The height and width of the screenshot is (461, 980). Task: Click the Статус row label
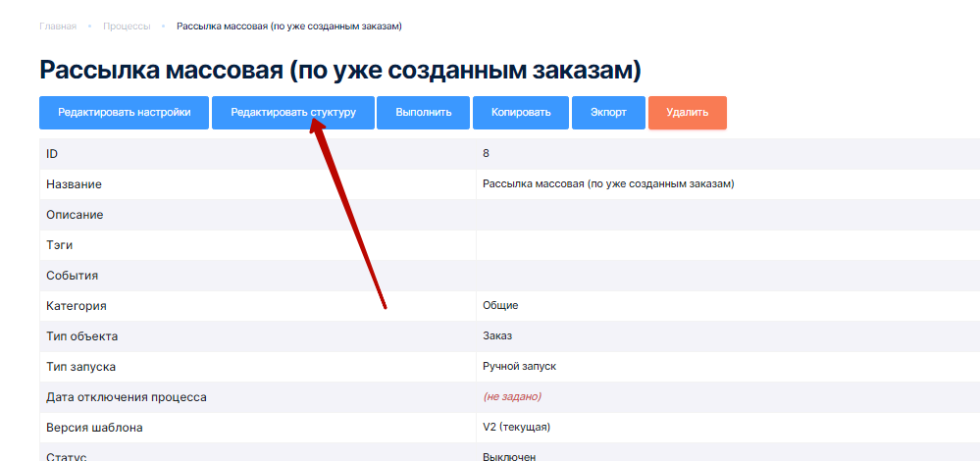click(67, 457)
